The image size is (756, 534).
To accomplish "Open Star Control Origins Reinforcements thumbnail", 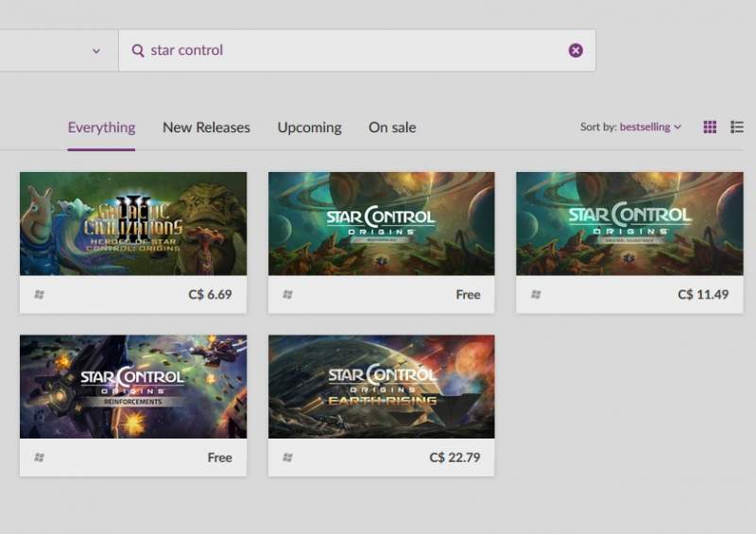I will [133, 387].
